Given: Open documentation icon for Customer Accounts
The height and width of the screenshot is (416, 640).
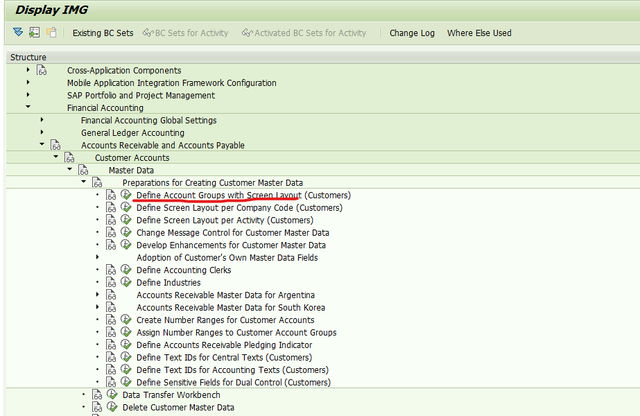Looking at the screenshot, I should pyautogui.click(x=69, y=158).
